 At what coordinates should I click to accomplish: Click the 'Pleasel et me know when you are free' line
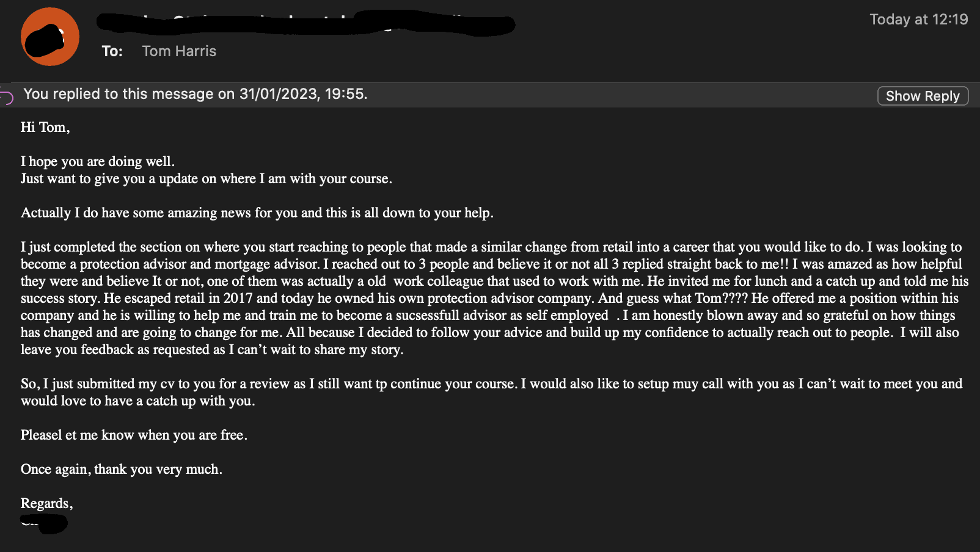coord(134,435)
